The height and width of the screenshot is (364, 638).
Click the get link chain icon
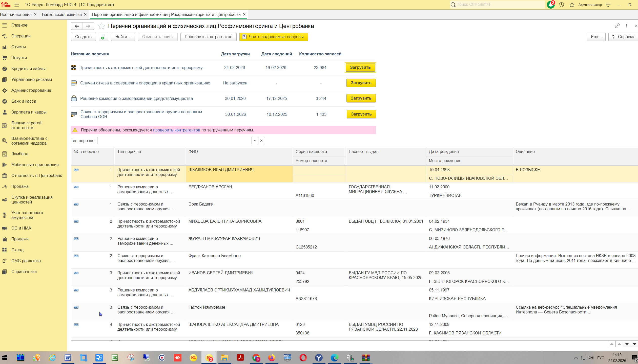coord(617,26)
